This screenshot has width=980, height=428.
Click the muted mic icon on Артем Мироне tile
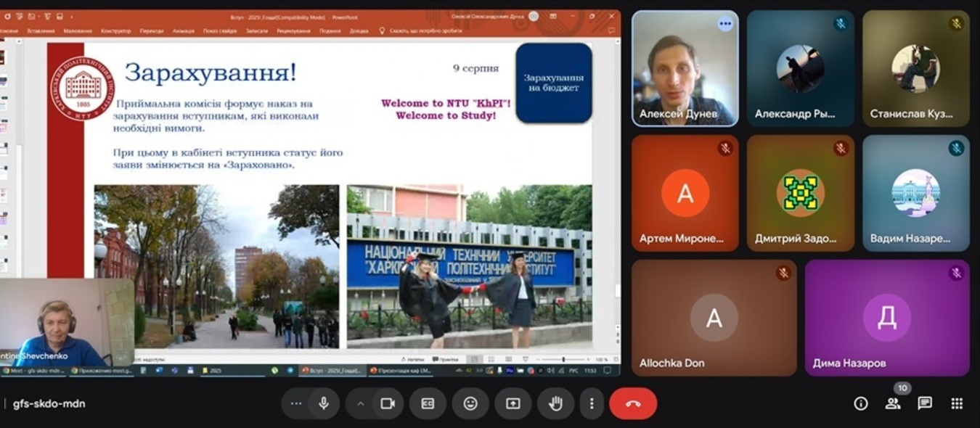click(724, 149)
